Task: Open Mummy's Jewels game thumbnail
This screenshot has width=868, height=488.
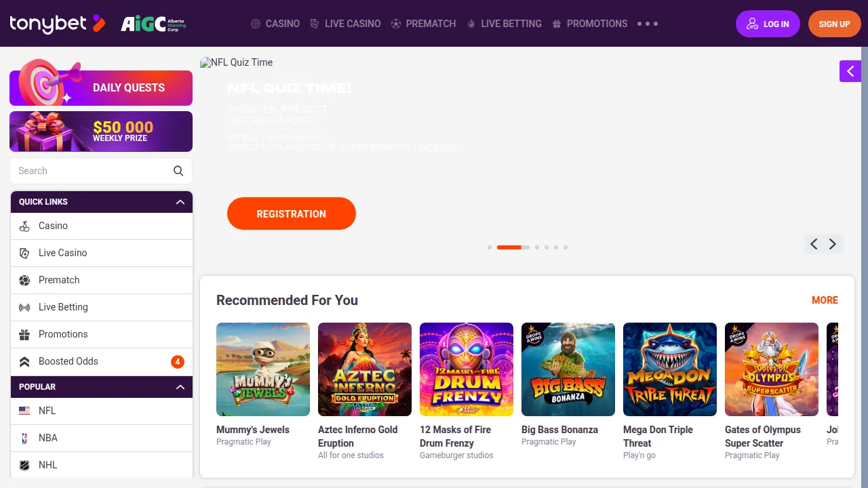Action: pyautogui.click(x=263, y=369)
